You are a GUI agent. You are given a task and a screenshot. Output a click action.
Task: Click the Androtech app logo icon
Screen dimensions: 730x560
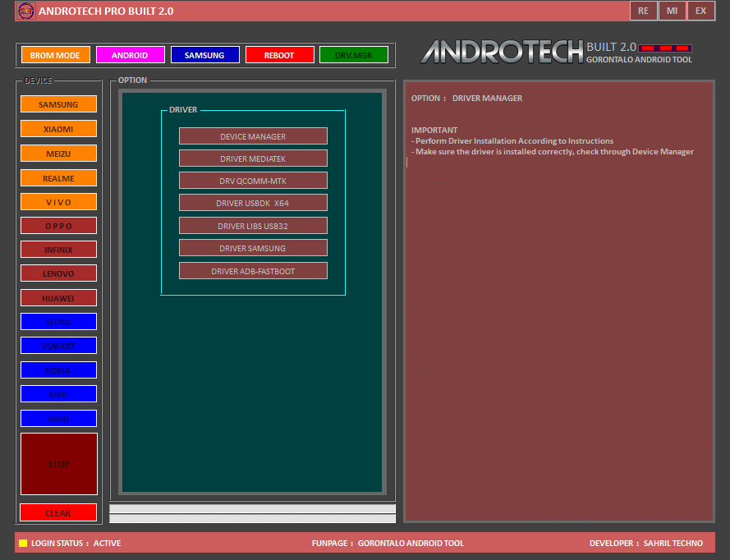click(x=25, y=11)
